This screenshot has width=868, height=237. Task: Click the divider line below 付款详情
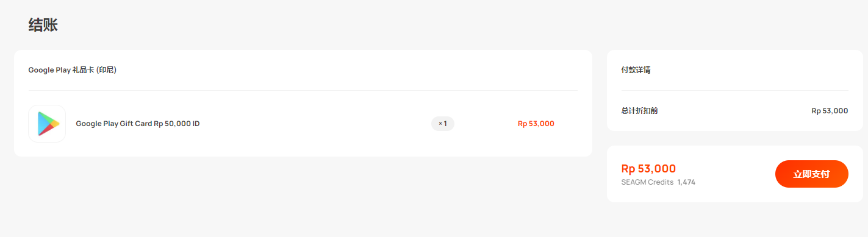(734, 90)
